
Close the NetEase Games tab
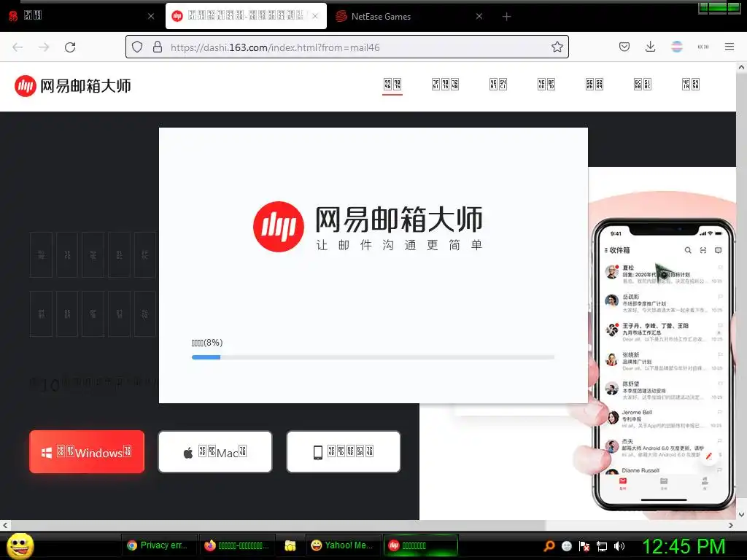(x=479, y=16)
